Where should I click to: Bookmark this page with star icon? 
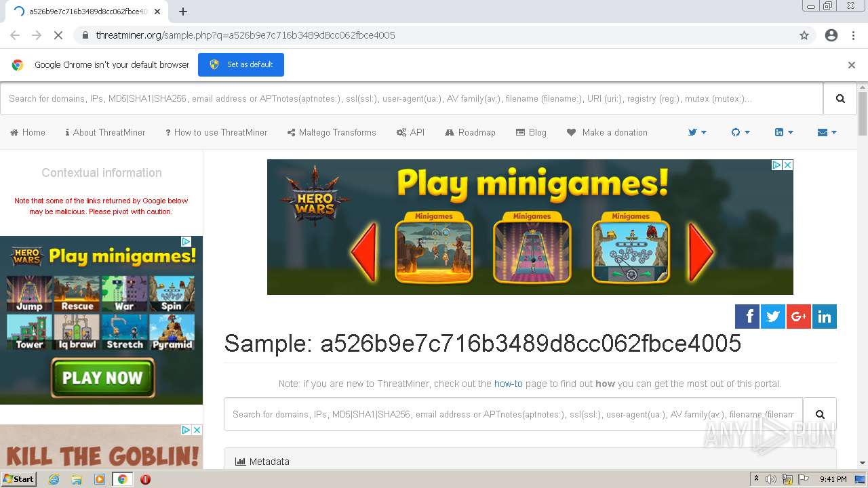click(804, 35)
